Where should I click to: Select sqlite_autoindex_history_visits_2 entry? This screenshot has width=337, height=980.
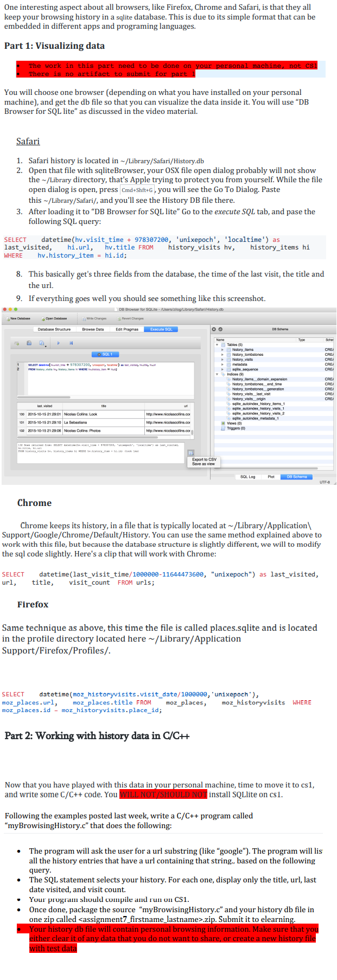tap(258, 413)
